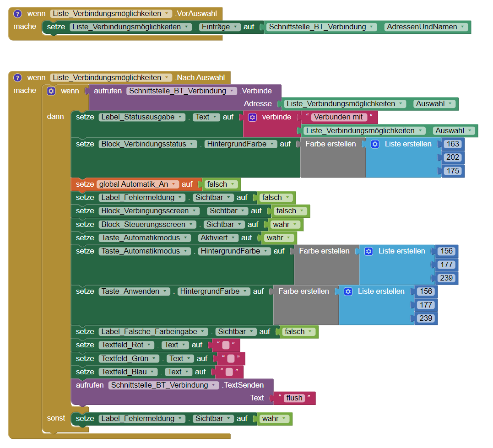Open the Aktiviert property dropdown of Taste_Automatikmodus

click(218, 238)
